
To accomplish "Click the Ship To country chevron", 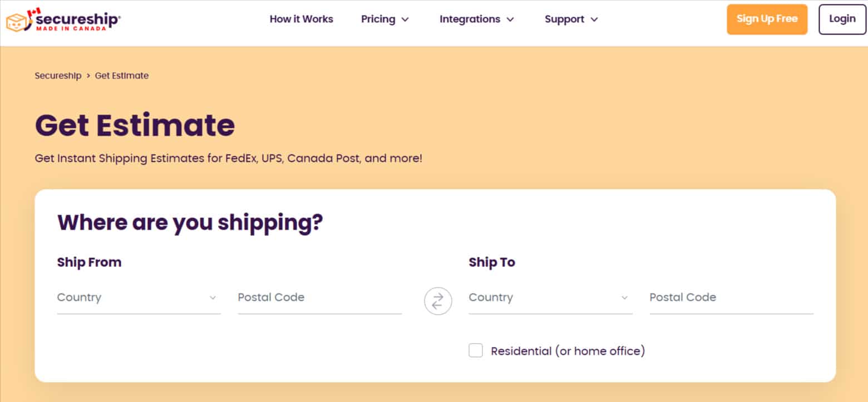I will pos(624,298).
